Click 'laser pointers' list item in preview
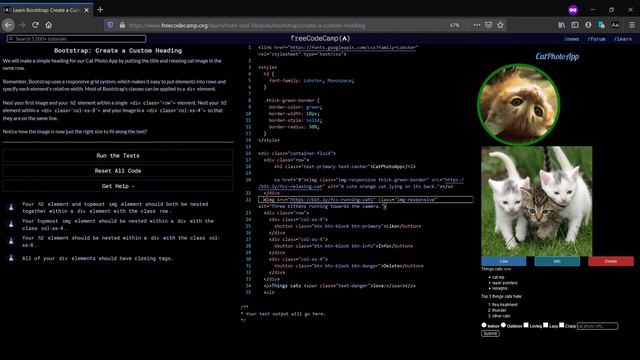The height and width of the screenshot is (360, 640). pyautogui.click(x=504, y=283)
